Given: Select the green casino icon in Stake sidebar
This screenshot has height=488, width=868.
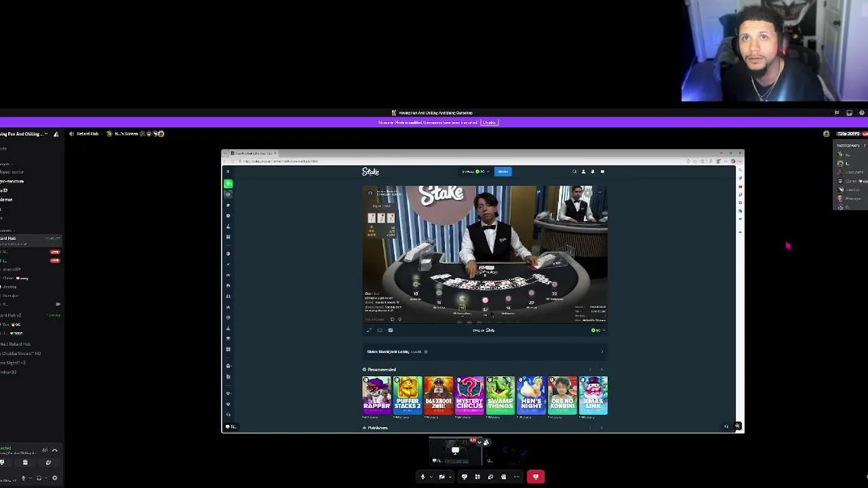Looking at the screenshot, I should (228, 184).
